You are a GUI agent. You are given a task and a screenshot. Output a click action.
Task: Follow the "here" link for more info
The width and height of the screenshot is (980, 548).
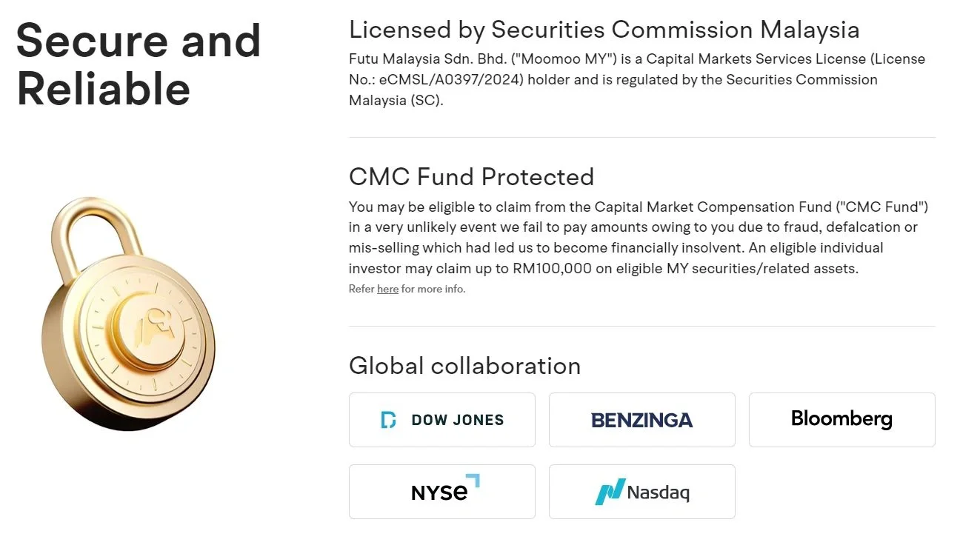[x=387, y=289]
